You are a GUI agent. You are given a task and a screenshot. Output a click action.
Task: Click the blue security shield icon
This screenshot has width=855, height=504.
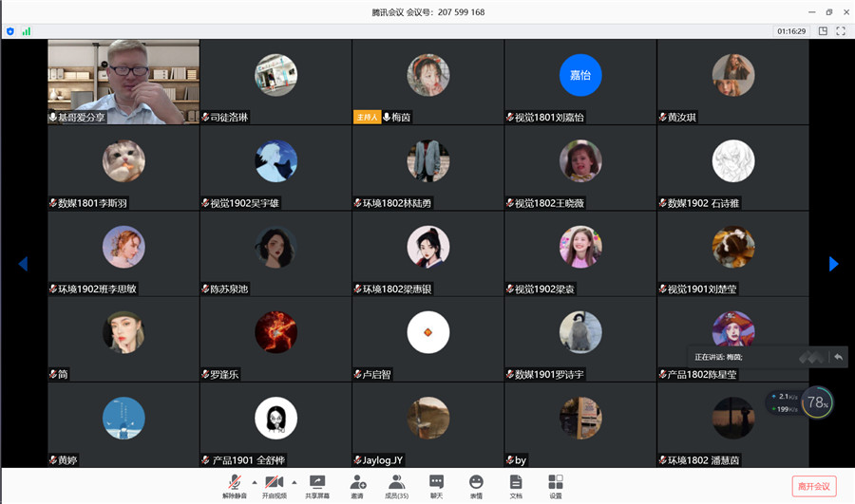pos(10,31)
